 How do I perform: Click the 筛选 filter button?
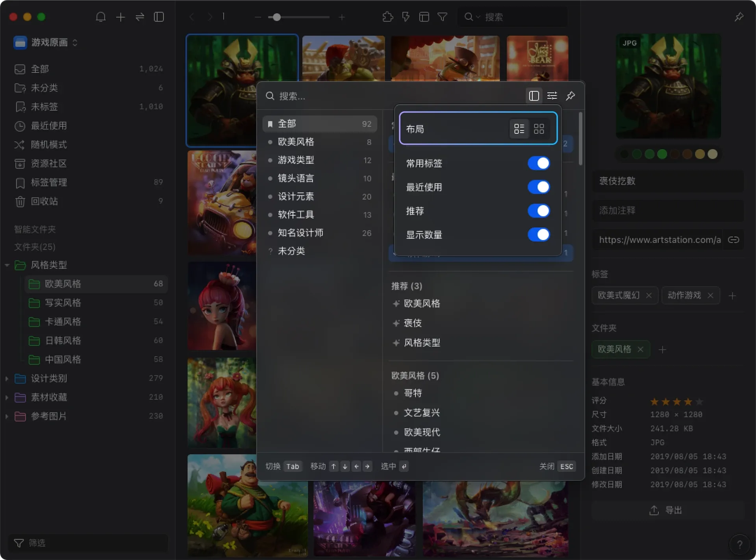88,543
